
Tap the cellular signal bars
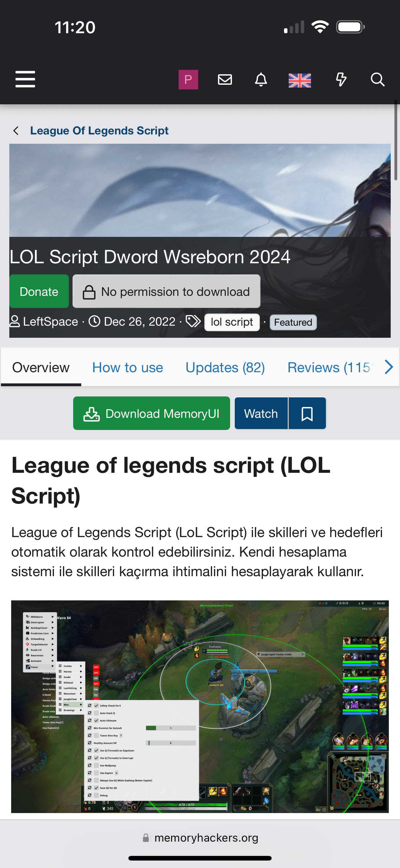click(294, 27)
